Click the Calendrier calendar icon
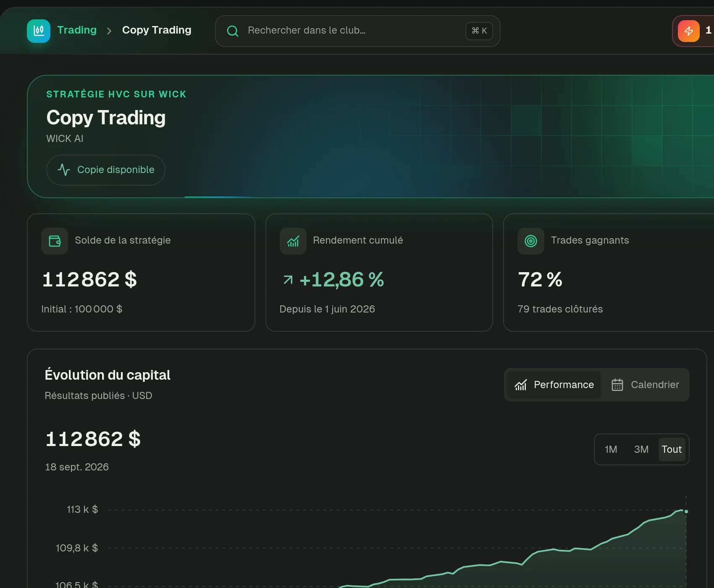 pos(617,385)
